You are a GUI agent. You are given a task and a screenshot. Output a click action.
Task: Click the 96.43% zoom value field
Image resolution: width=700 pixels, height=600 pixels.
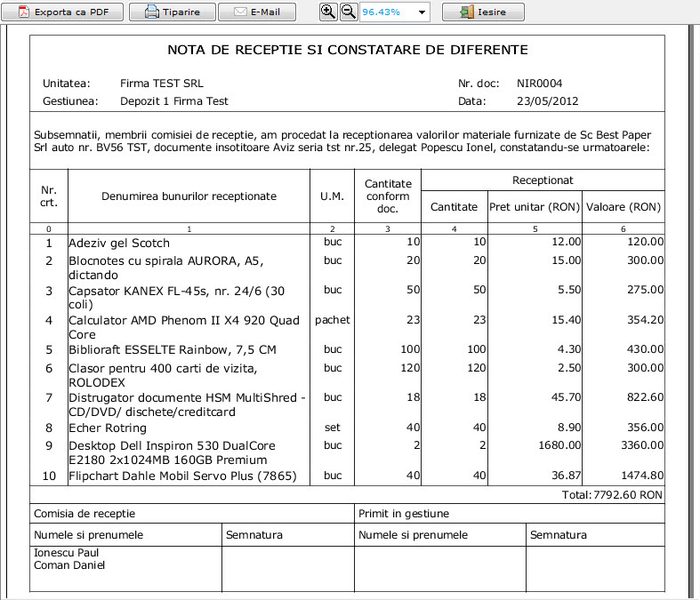point(387,12)
